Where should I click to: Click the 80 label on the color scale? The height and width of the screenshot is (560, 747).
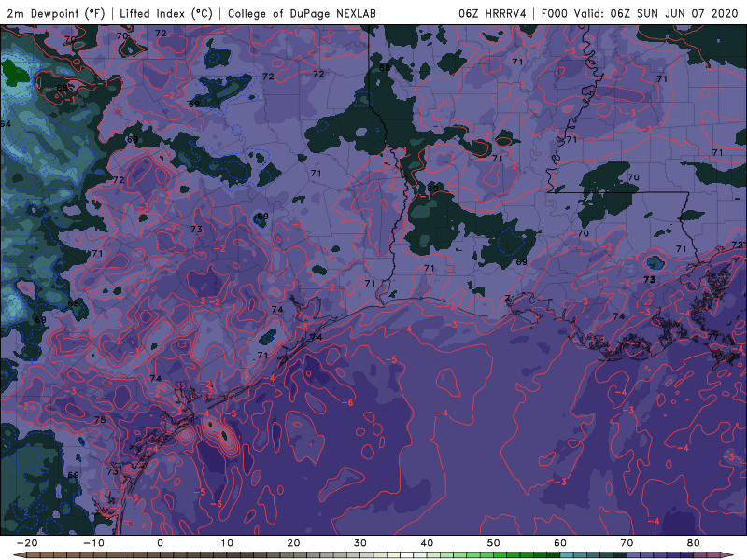point(694,543)
